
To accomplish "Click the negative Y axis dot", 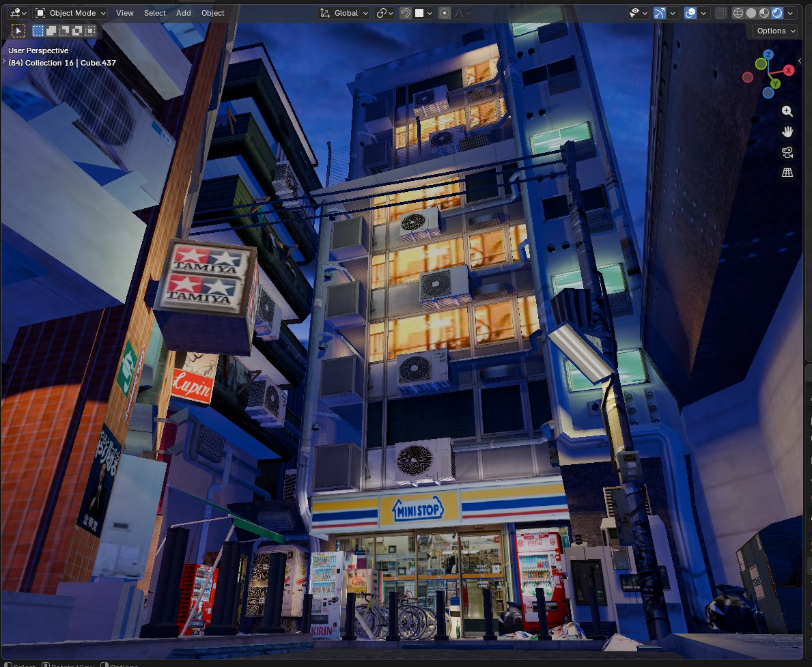I will [x=761, y=63].
